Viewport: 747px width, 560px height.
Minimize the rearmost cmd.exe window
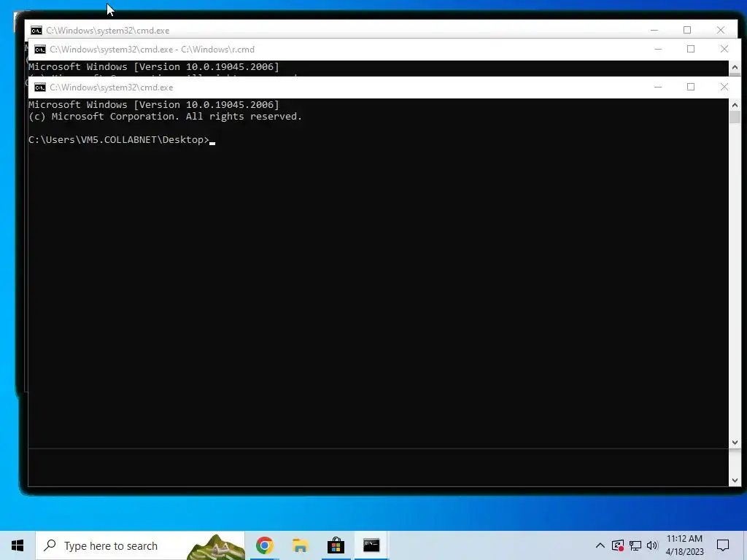(x=654, y=30)
